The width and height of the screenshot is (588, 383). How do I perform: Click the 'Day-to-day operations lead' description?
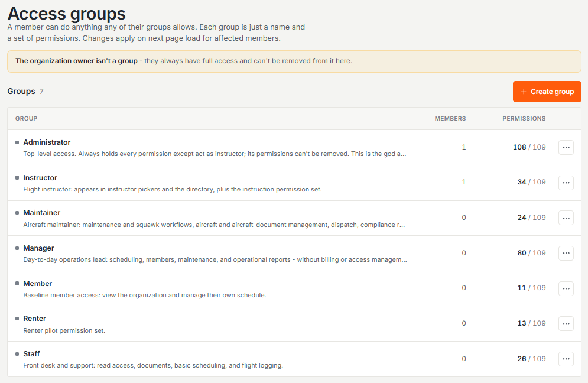pyautogui.click(x=215, y=259)
